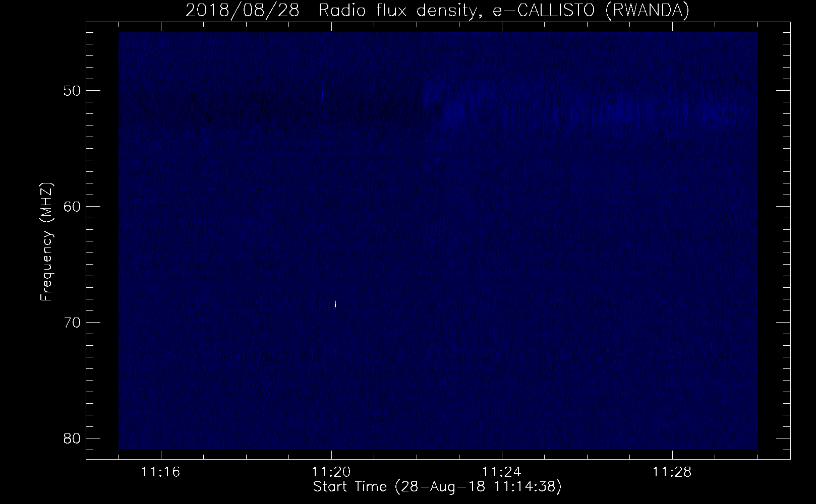Click the plot title with the date 2018/08/28
Screen dimensions: 816x504
tap(437, 10)
